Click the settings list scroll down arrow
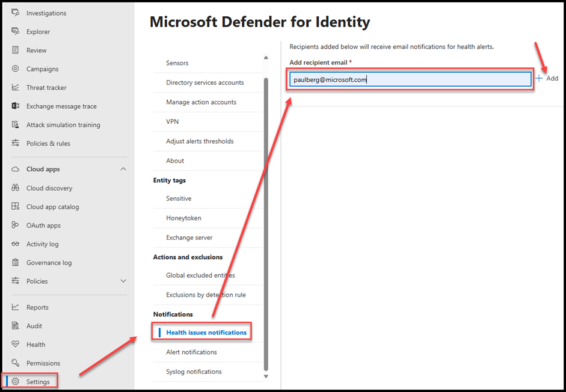This screenshot has height=392, width=566. [x=266, y=376]
